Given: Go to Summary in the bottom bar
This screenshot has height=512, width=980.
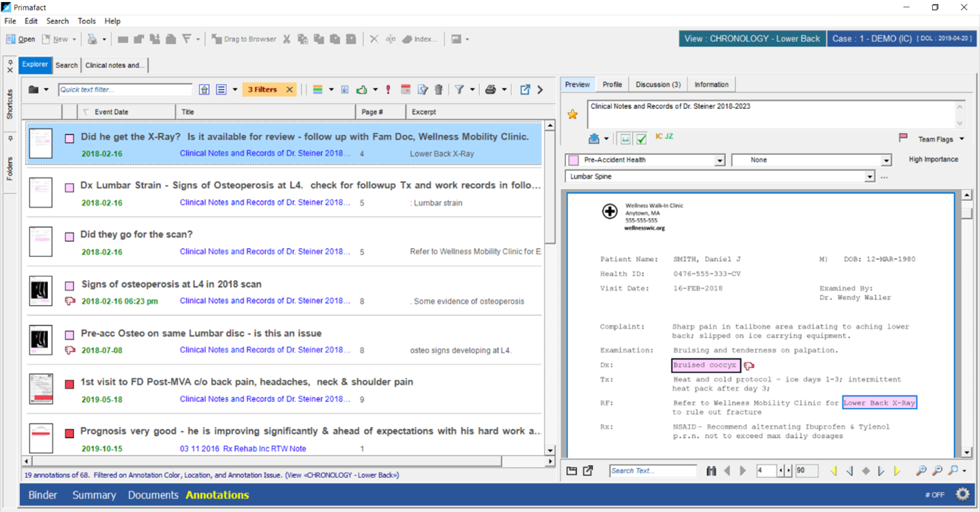Looking at the screenshot, I should pos(94,495).
